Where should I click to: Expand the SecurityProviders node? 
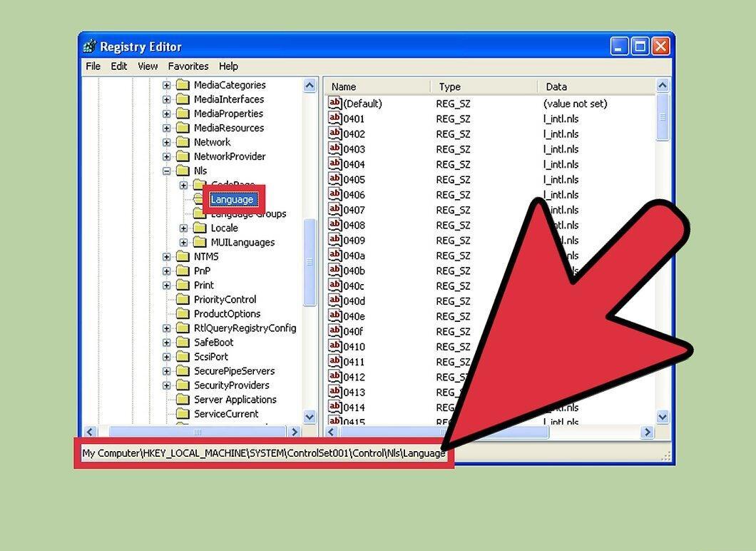pyautogui.click(x=166, y=385)
